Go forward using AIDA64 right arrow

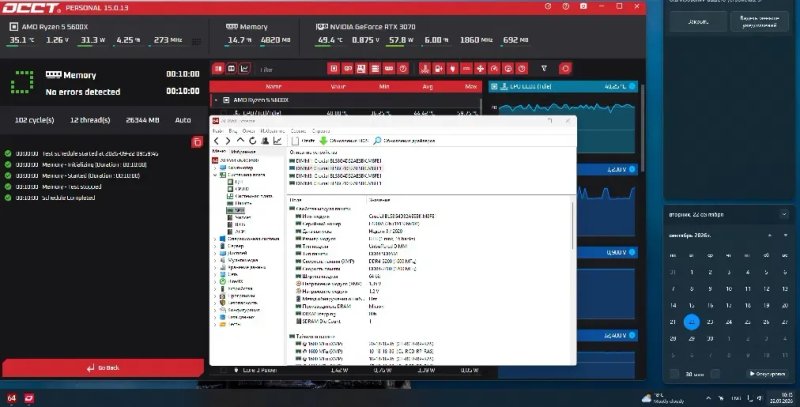point(228,141)
